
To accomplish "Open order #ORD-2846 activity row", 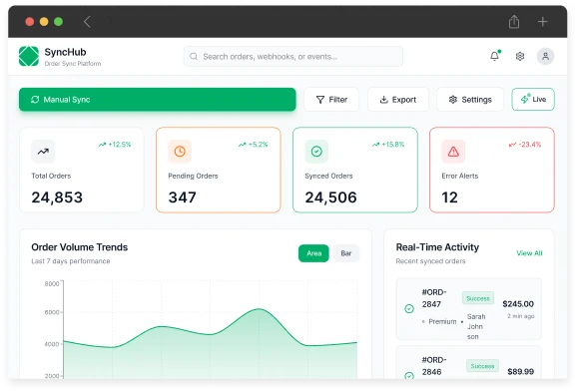I will point(468,363).
